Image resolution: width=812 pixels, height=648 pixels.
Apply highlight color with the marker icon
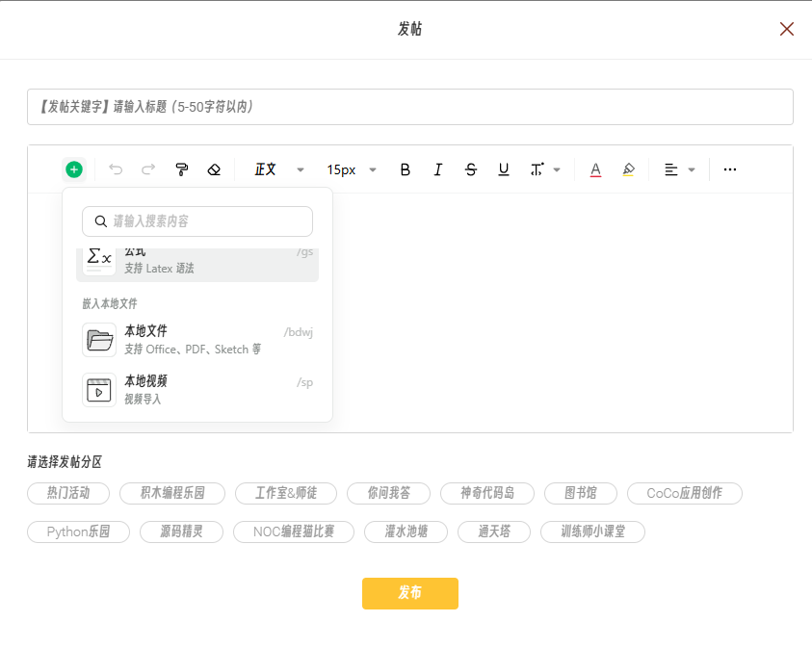[628, 169]
